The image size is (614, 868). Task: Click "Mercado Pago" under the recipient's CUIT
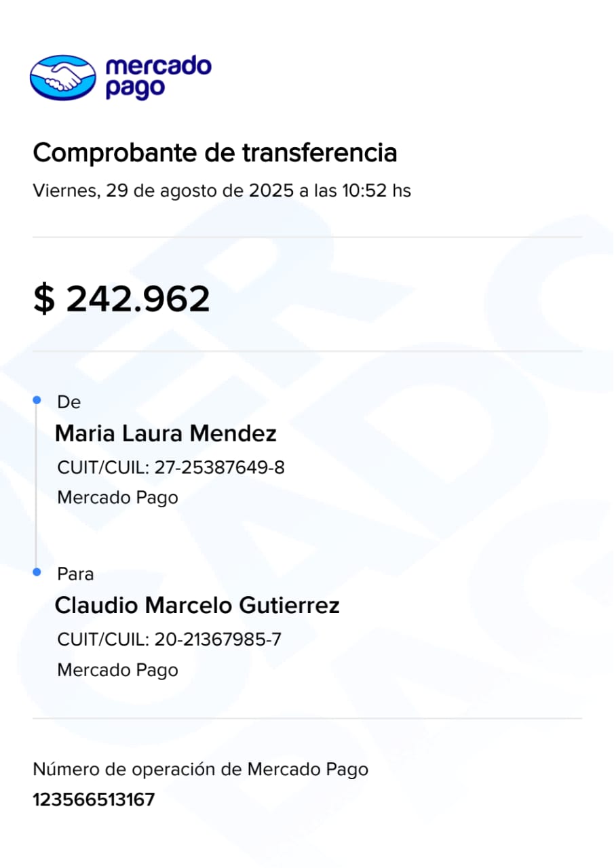coord(117,670)
